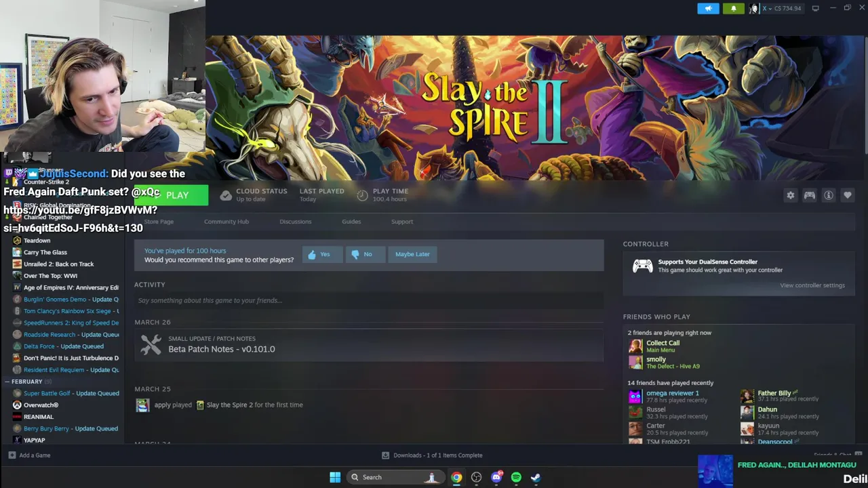Open the Windows Start button
This screenshot has height=488, width=868.
tap(335, 477)
